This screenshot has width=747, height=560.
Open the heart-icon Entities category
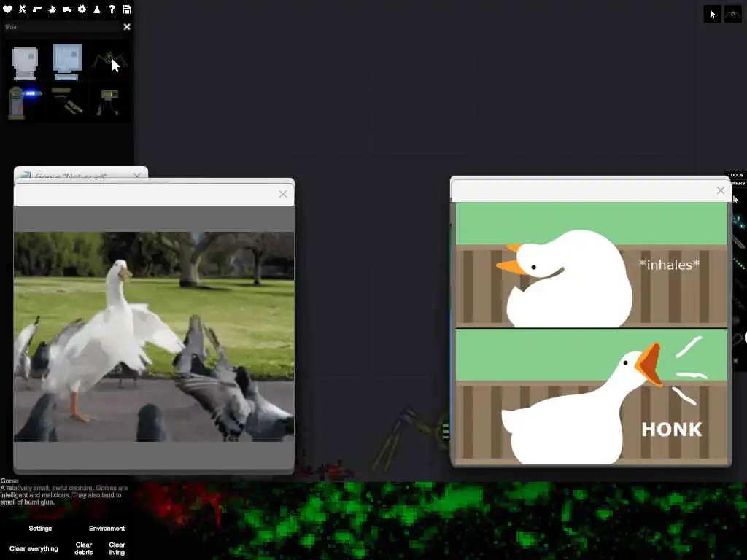7,9
